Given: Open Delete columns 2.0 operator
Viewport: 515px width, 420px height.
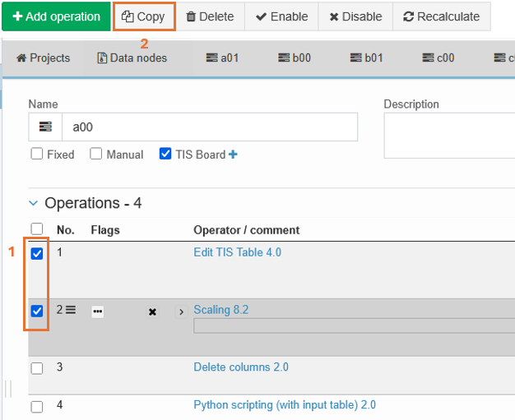Looking at the screenshot, I should (241, 367).
